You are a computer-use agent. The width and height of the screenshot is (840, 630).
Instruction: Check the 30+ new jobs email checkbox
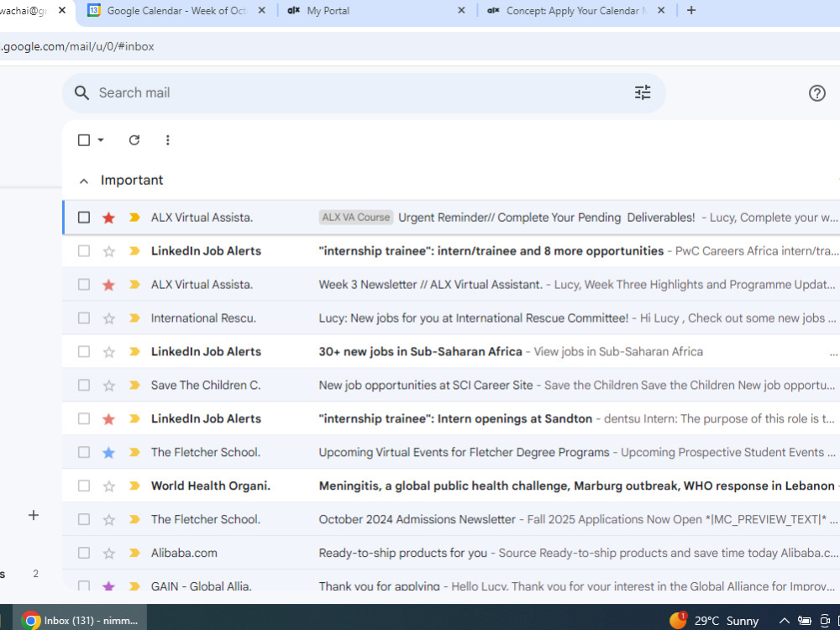(83, 352)
